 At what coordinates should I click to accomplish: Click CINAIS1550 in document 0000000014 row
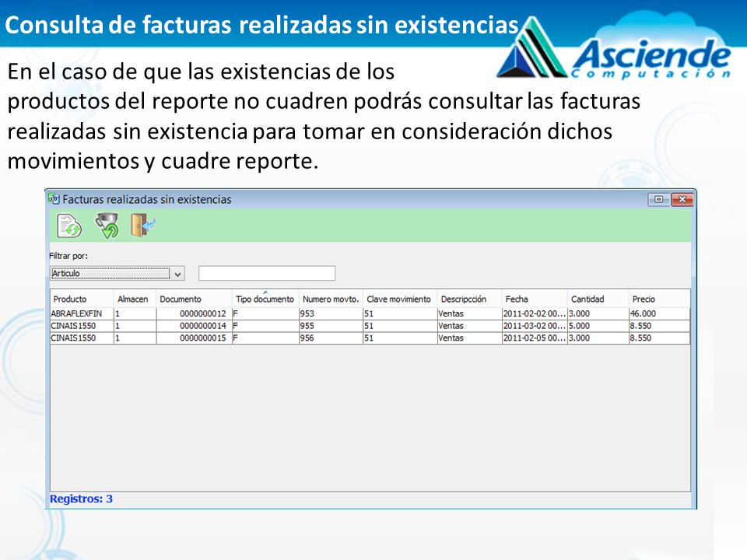pyautogui.click(x=82, y=326)
